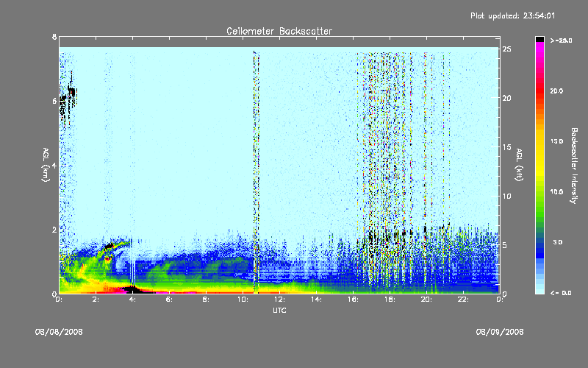Screen dimensions: 588x368
Task: Click the '10:' hour tick on x-axis
Action: [x=243, y=300]
